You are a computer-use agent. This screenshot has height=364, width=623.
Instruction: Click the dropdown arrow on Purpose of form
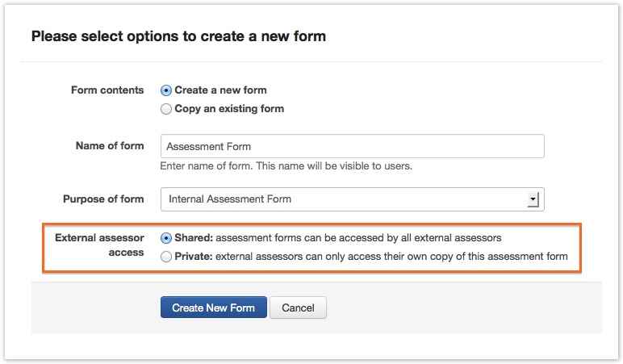(x=533, y=199)
